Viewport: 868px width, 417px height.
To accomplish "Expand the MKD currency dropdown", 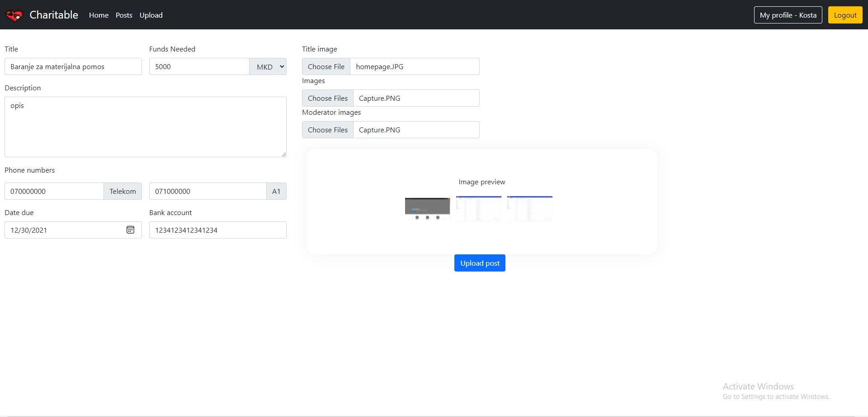I will click(268, 67).
